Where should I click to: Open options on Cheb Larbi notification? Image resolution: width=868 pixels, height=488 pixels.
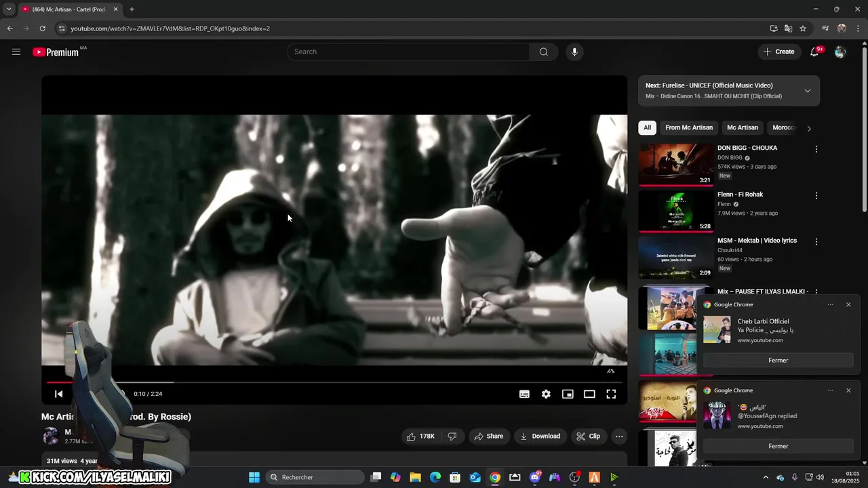(x=830, y=304)
